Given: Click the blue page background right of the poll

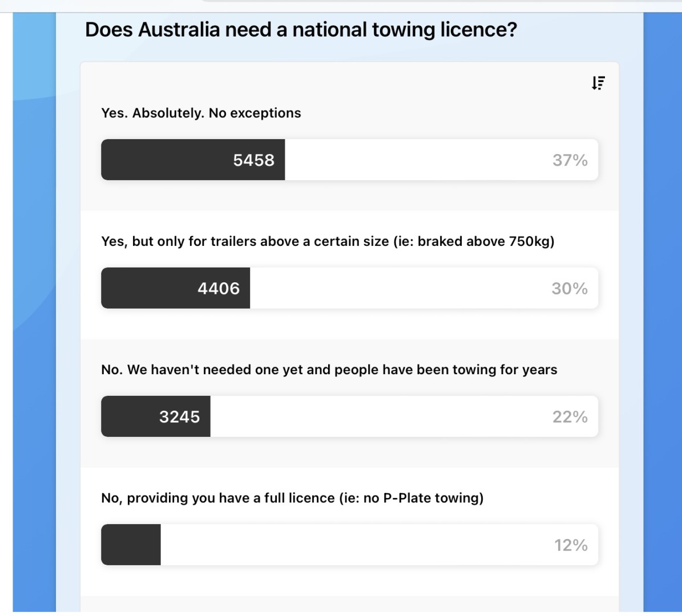Looking at the screenshot, I should 662,285.
